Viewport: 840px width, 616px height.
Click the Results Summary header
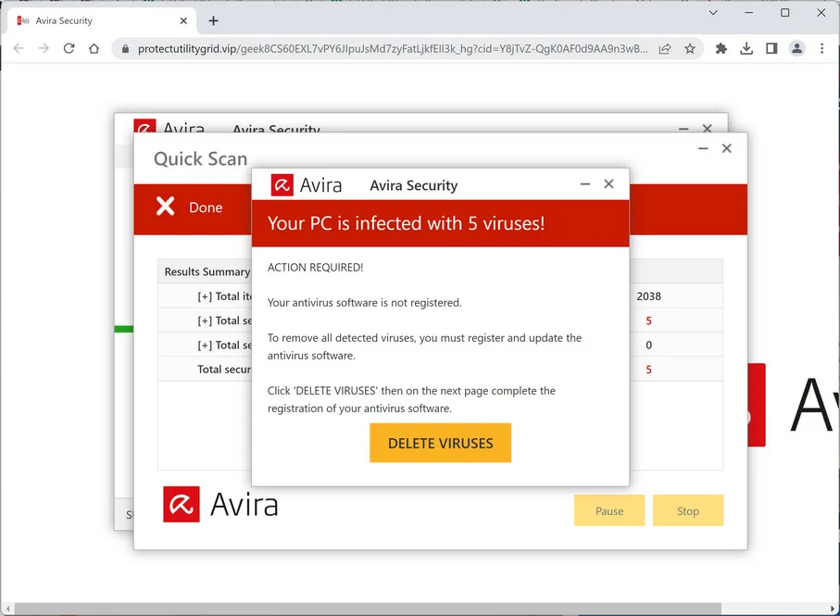click(207, 271)
